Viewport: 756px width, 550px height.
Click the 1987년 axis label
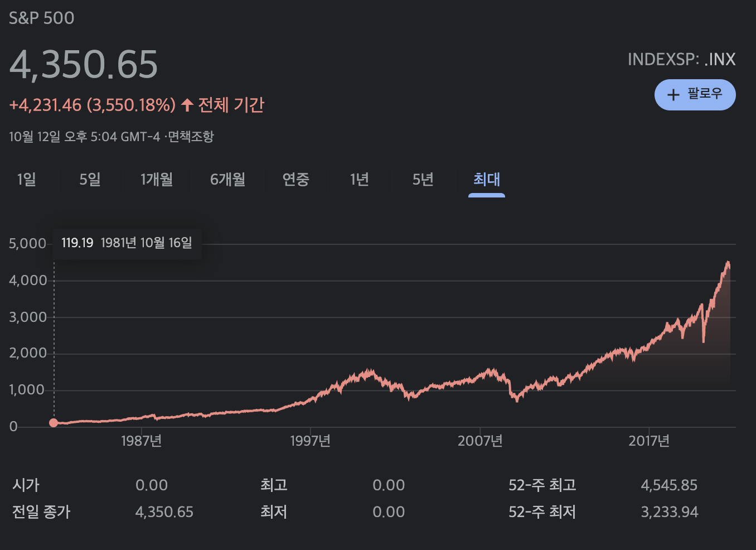[x=141, y=441]
